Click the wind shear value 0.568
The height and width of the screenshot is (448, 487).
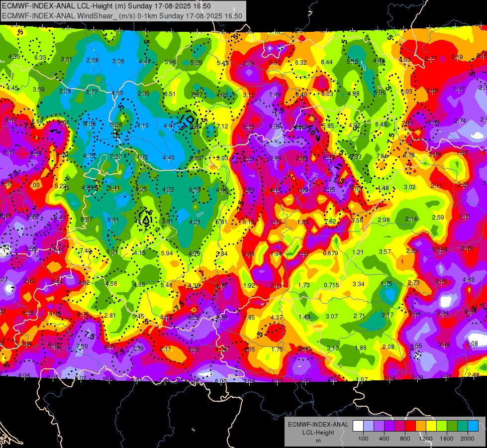440,249
